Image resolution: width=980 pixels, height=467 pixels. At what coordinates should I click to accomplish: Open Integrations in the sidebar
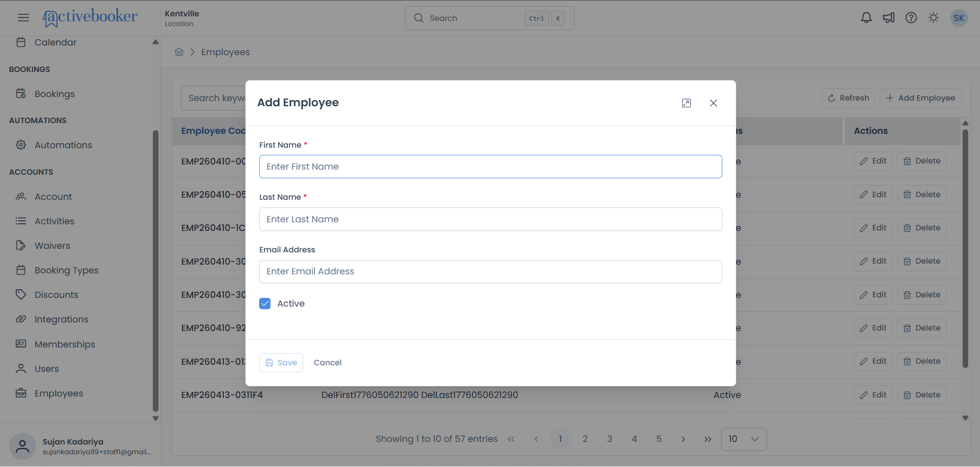pyautogui.click(x=61, y=319)
